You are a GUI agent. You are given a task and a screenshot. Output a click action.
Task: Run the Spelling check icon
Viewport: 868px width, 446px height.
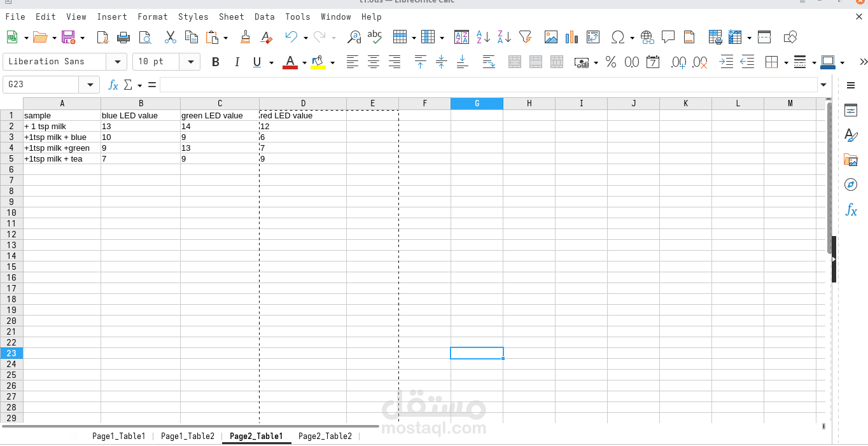point(375,38)
